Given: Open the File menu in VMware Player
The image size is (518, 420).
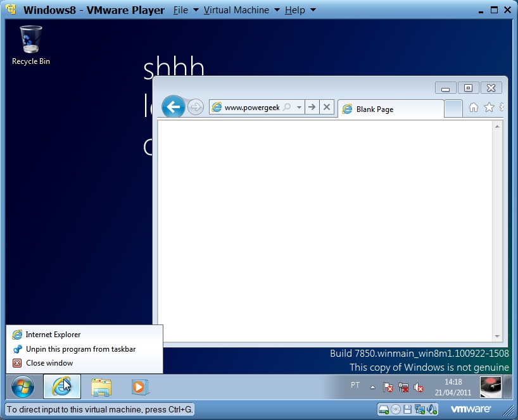Looking at the screenshot, I should pyautogui.click(x=180, y=10).
